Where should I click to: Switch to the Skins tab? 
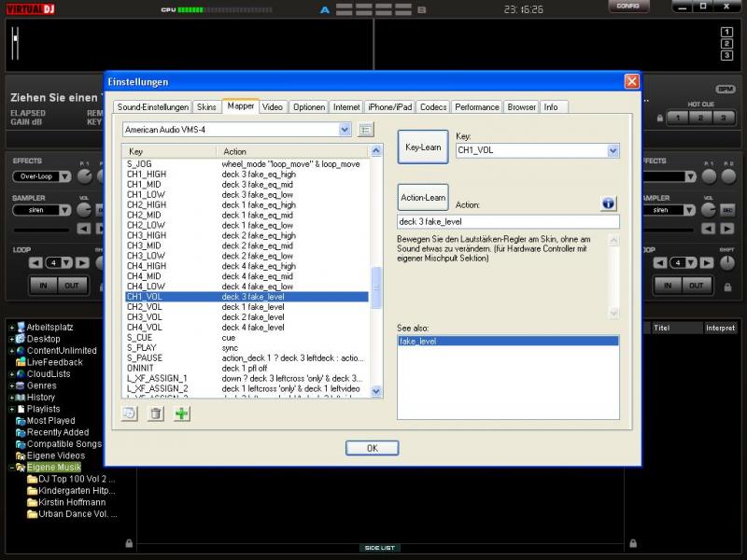pos(206,107)
